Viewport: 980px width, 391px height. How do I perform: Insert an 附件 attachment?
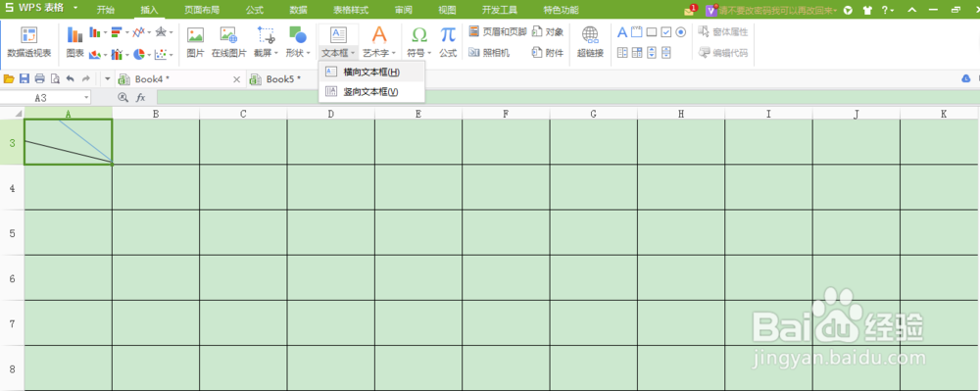pos(548,53)
